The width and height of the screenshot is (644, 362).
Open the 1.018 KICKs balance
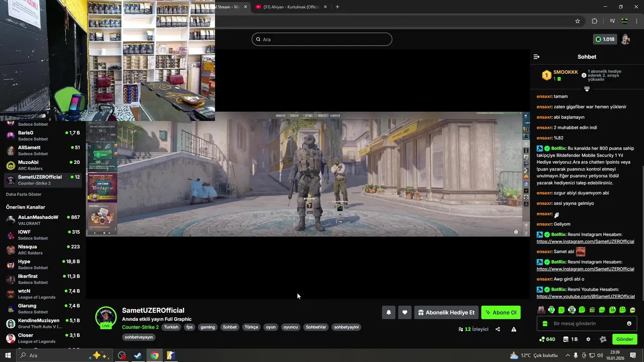[x=605, y=39]
